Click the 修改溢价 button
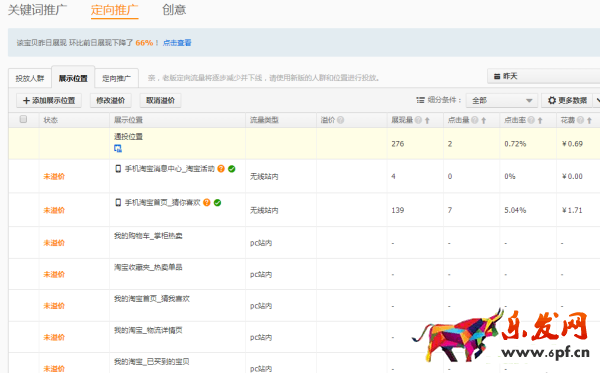 coord(111,101)
